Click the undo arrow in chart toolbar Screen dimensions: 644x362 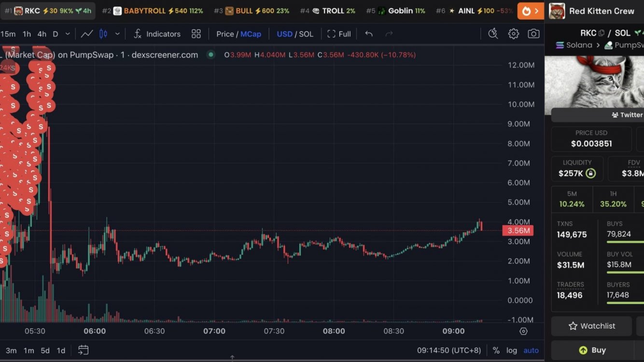[x=369, y=34]
